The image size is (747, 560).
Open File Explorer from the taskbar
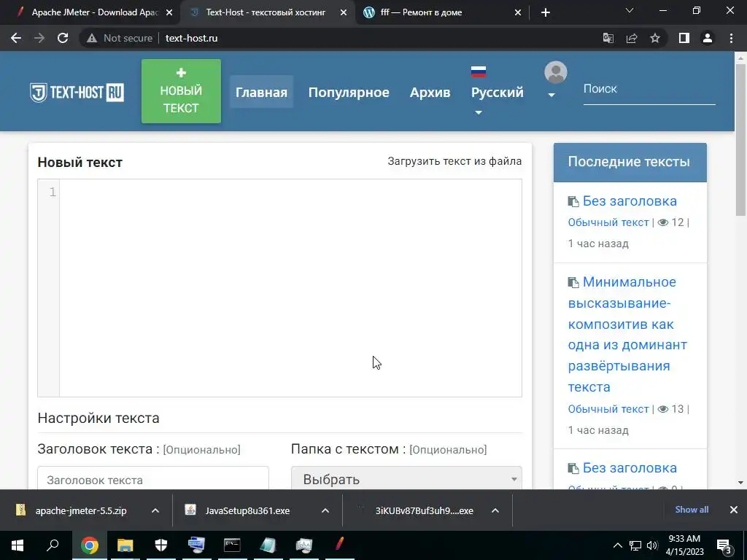(x=125, y=545)
